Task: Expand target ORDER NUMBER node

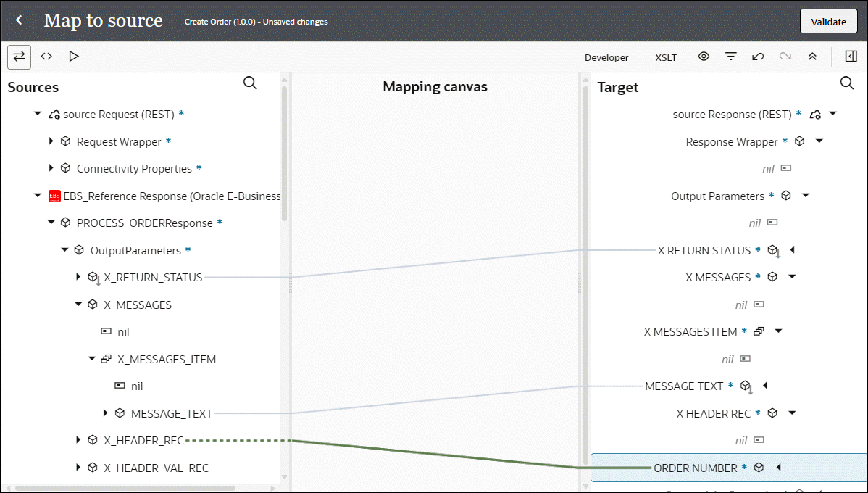Action: [778, 468]
